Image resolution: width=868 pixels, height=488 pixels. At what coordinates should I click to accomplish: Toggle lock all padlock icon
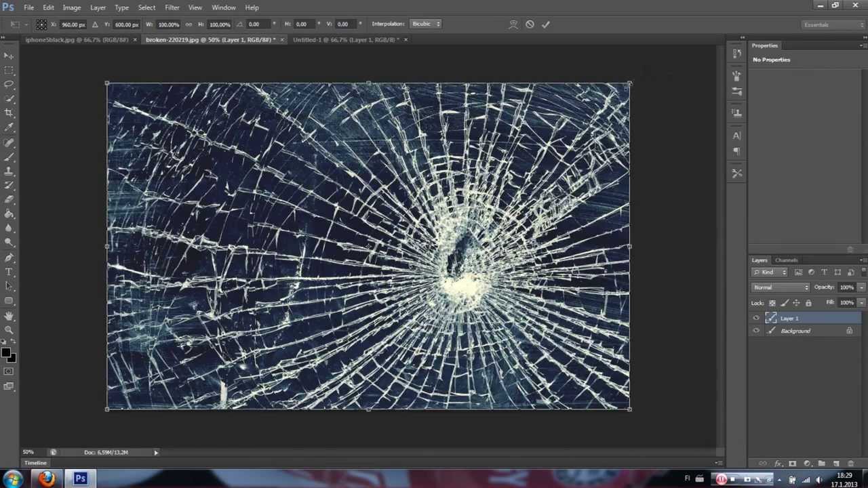coord(808,303)
